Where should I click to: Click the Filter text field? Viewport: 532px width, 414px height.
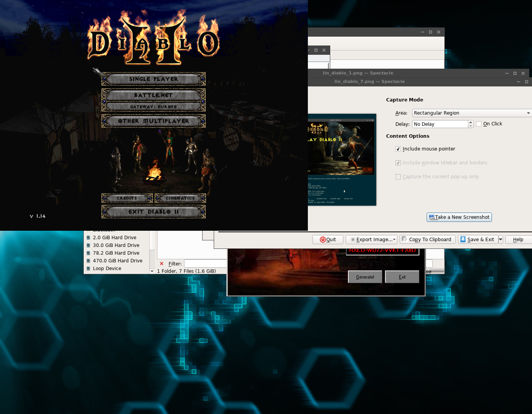205,264
